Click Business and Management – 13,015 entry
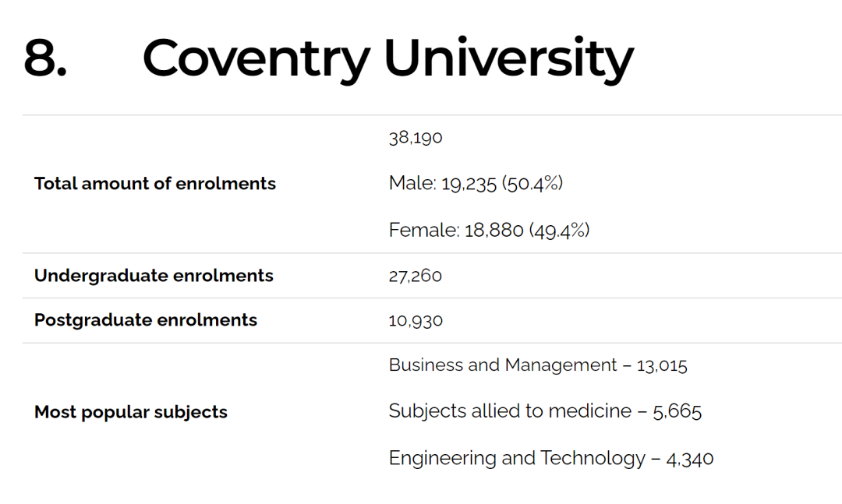Viewport: 842px width, 504px height. (538, 365)
